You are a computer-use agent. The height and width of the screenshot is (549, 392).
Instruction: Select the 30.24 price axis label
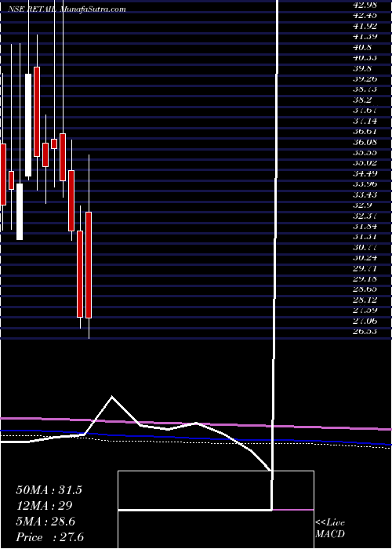(x=365, y=258)
